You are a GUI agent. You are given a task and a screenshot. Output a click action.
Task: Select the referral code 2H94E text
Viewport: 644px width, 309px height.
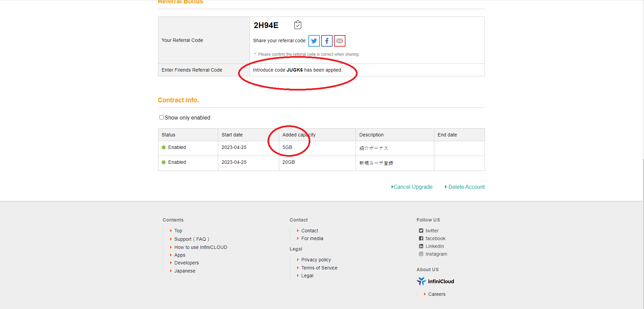click(266, 25)
